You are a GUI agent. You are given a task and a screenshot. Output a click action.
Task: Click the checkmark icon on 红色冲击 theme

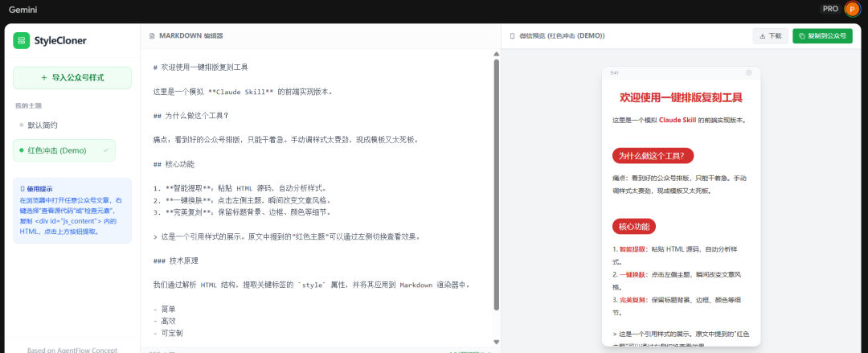[x=106, y=150]
